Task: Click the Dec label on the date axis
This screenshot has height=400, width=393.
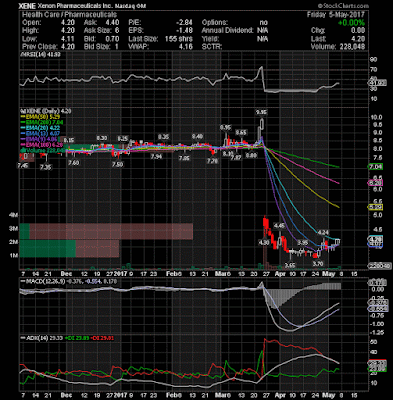Action: tap(67, 274)
